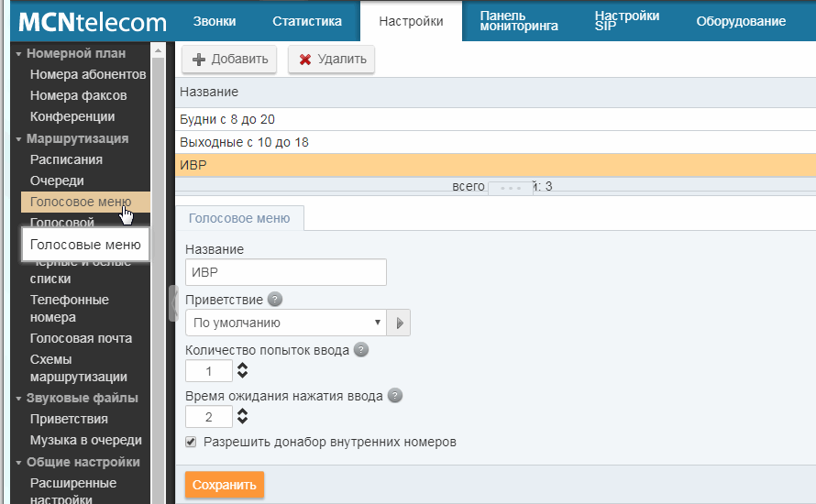Image resolution: width=816 pixels, height=504 pixels.
Task: Open Очереди in the sidebar
Action: 57,181
